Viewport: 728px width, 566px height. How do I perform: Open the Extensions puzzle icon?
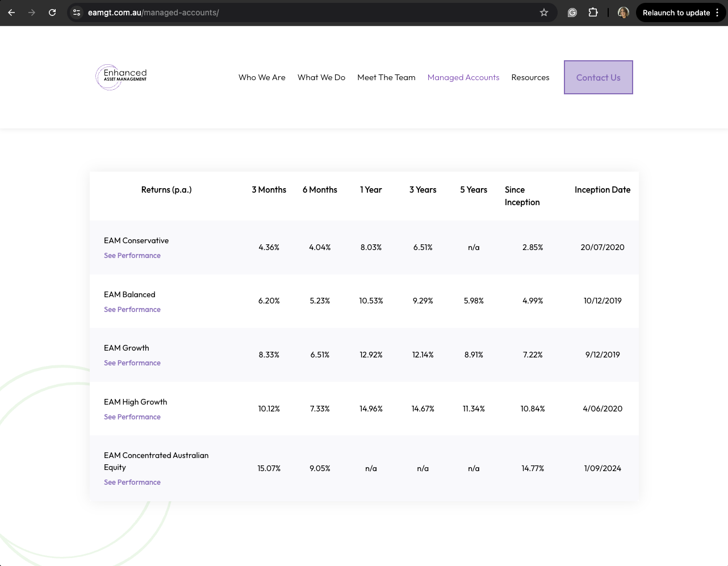pyautogui.click(x=593, y=13)
